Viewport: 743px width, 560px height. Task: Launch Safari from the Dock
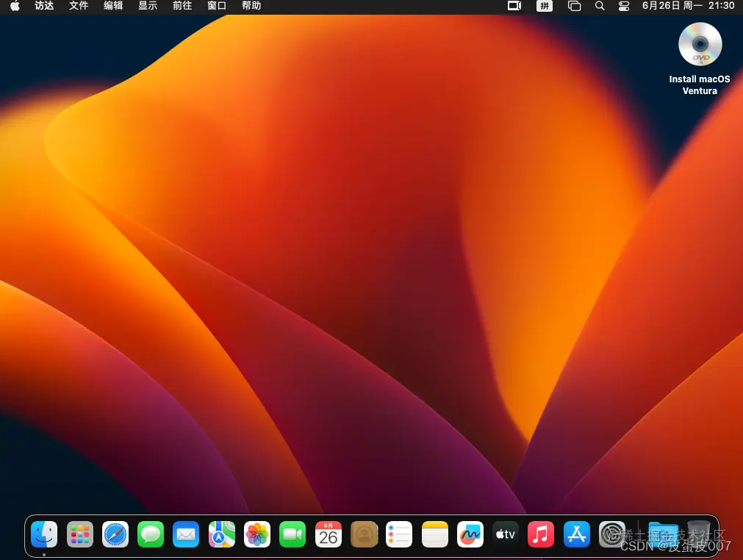point(115,534)
